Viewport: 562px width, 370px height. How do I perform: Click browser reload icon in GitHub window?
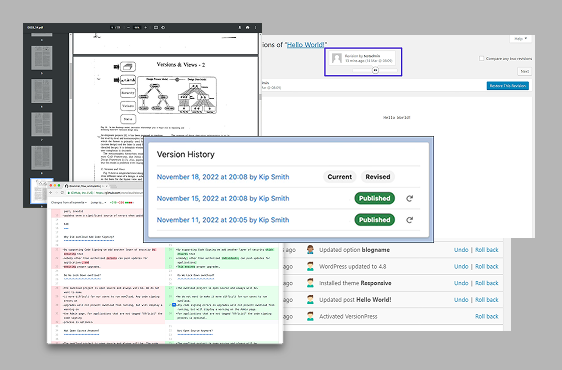(62, 193)
